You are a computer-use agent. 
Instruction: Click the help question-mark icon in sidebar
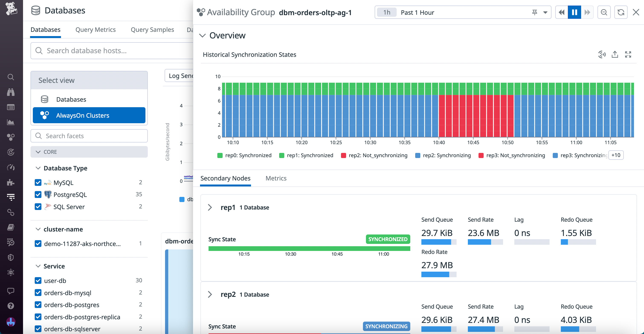[11, 305]
